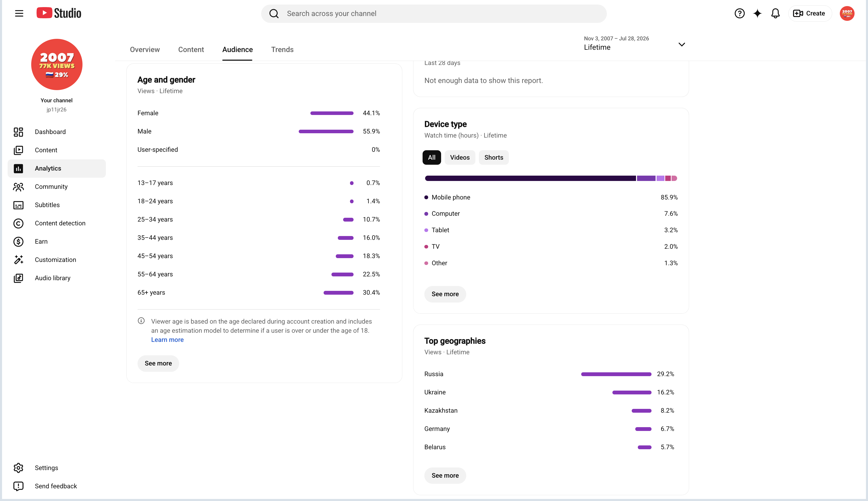
Task: Open the Learn more link
Action: pyautogui.click(x=167, y=340)
